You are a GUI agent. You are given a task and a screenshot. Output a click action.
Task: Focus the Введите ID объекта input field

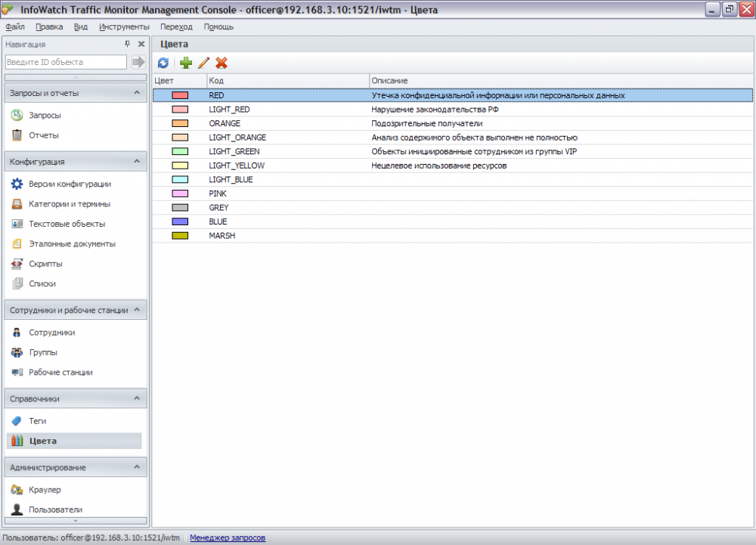(66, 62)
